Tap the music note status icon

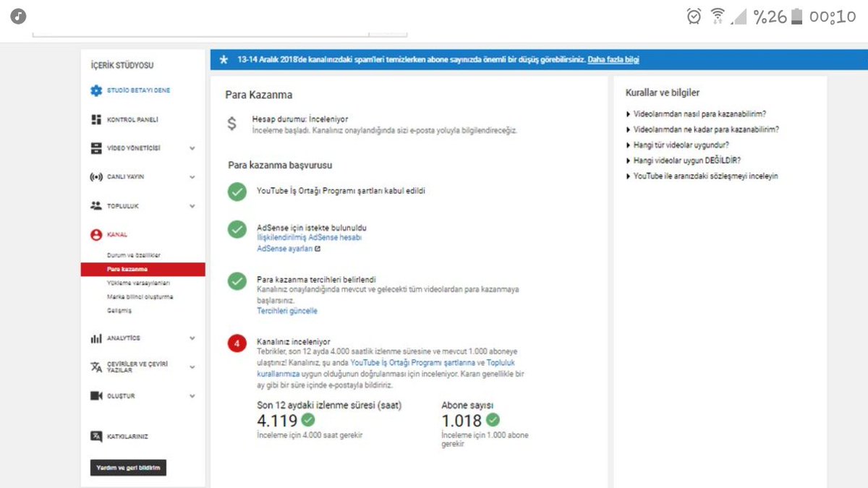click(19, 16)
